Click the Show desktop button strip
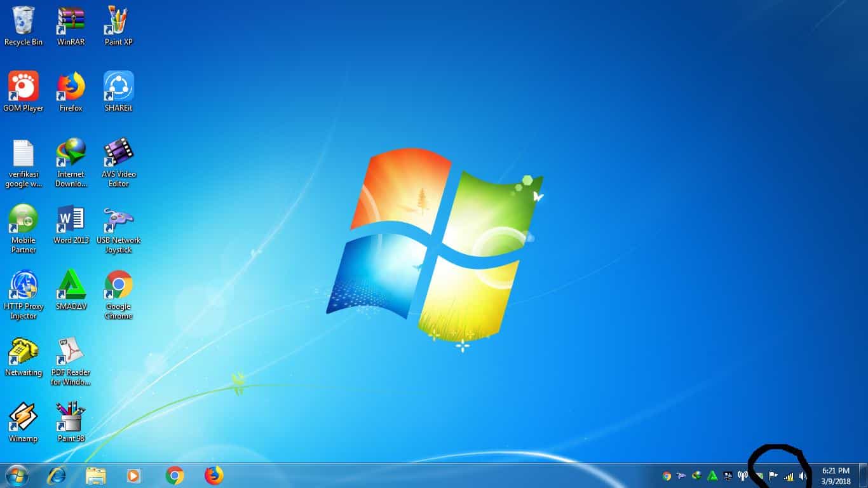 tap(863, 476)
